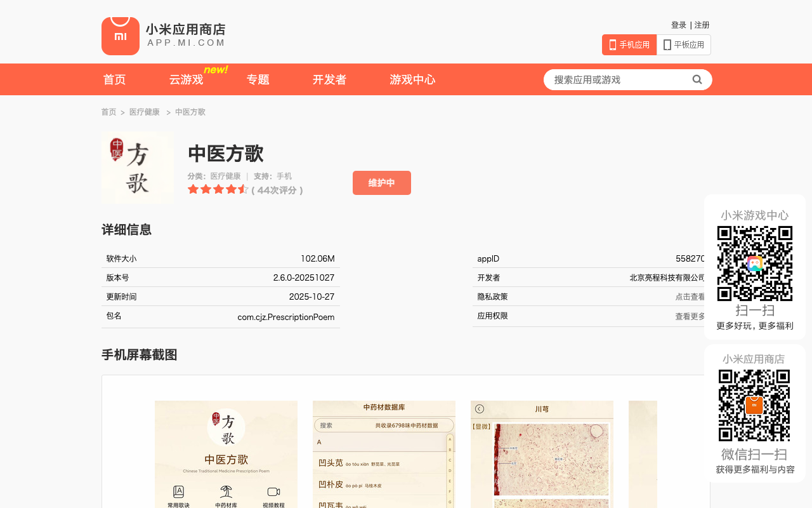
Task: Open the 游戏中心 navigation tab
Action: point(412,79)
